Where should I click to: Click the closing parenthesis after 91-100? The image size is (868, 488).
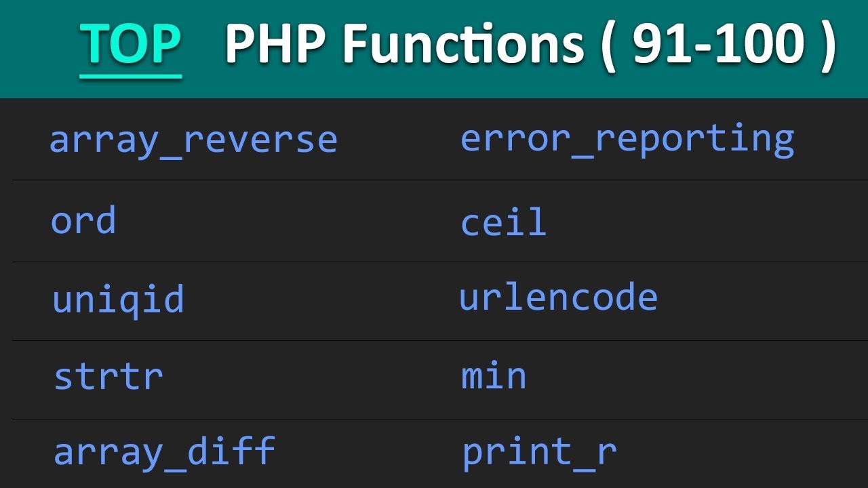pos(827,46)
